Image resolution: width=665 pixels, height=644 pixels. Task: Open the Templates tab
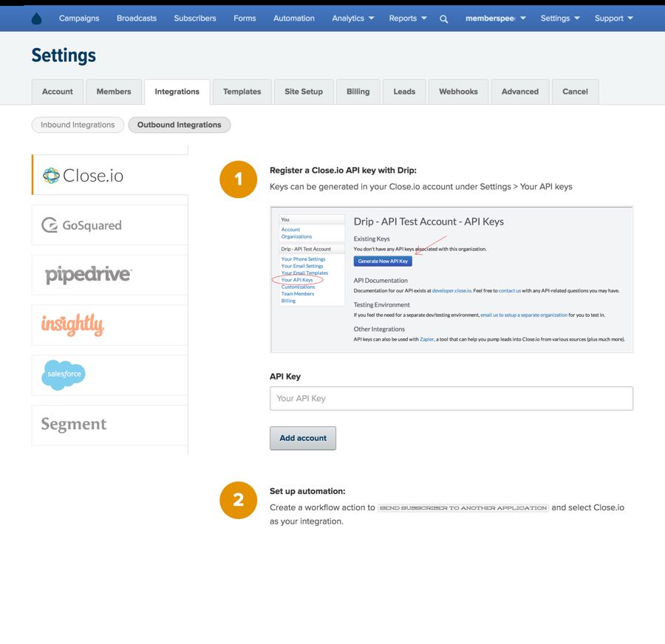click(242, 92)
